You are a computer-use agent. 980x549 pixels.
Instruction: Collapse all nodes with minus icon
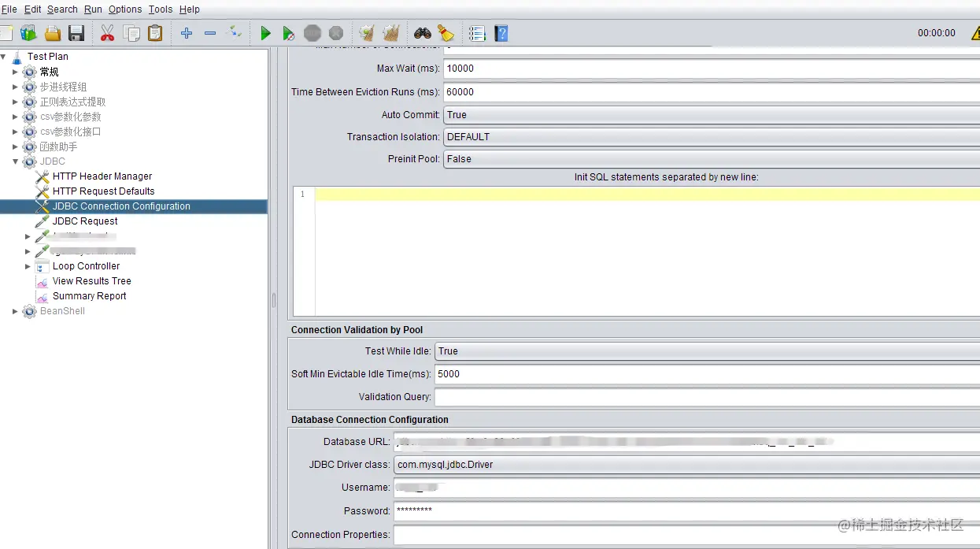(210, 33)
